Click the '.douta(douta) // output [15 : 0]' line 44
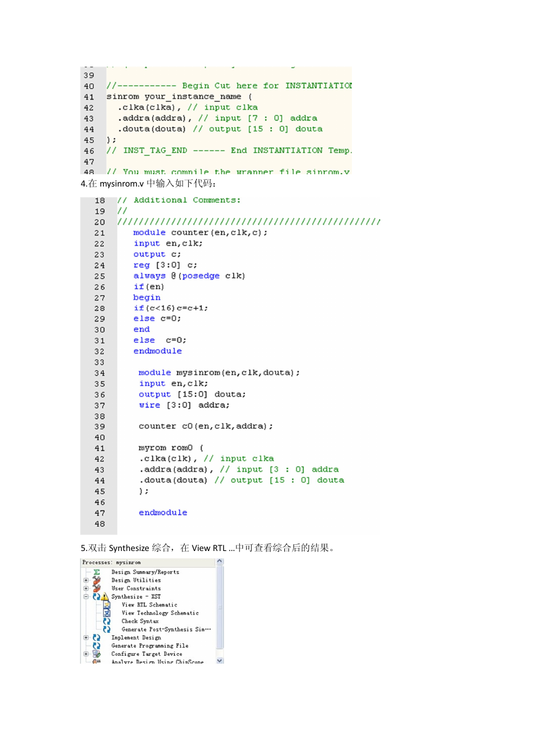Image resolution: width=534 pixels, height=756 pixels. [220, 129]
